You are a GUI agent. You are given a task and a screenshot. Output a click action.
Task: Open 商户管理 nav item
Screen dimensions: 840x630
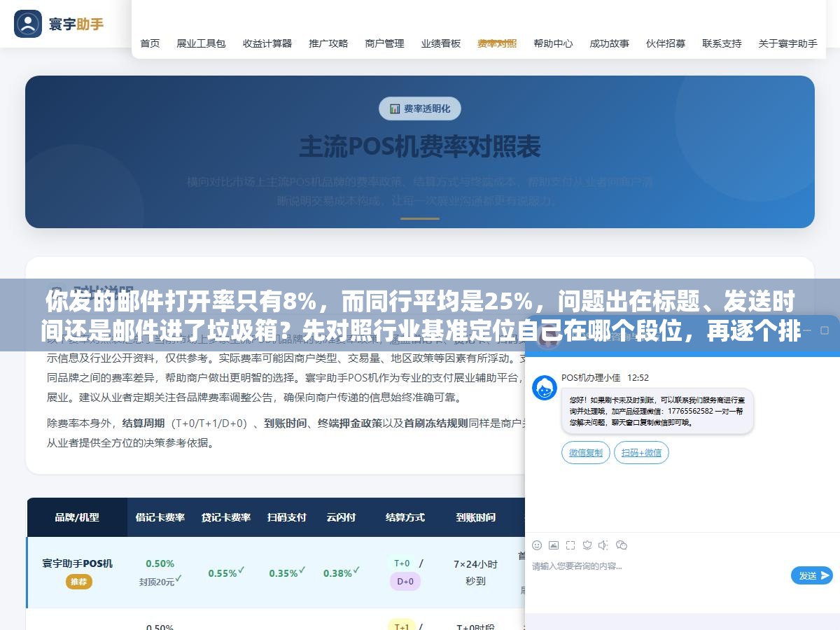(x=384, y=43)
